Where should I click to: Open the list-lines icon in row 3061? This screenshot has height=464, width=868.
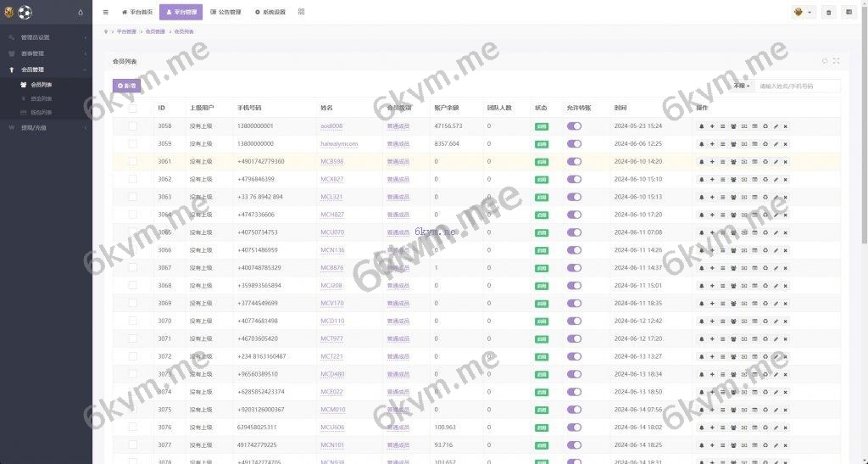click(x=722, y=162)
